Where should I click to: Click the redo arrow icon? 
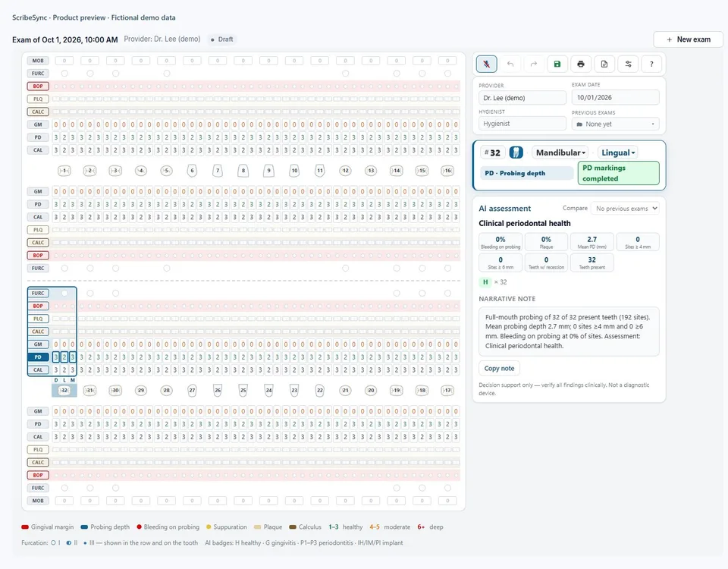[x=533, y=64]
